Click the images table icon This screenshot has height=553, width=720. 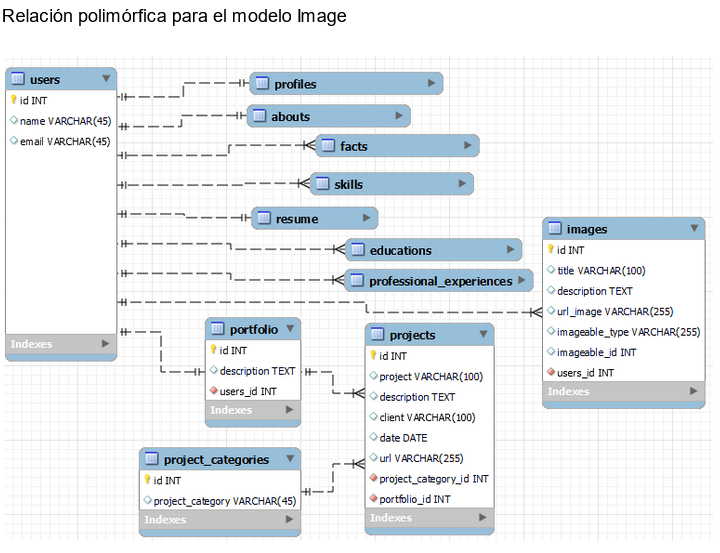click(554, 229)
